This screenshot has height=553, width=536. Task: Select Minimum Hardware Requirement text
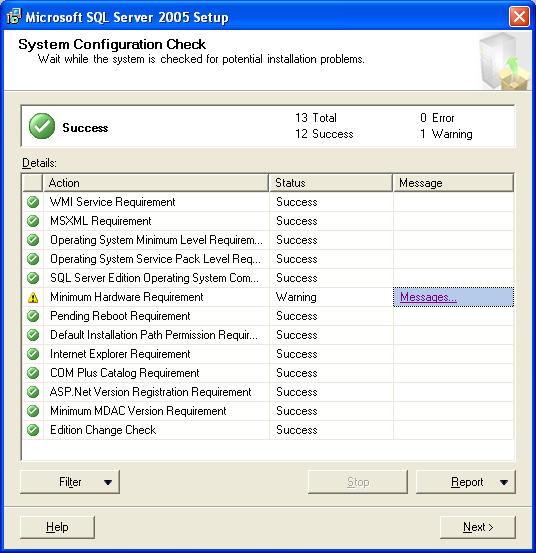click(x=127, y=297)
